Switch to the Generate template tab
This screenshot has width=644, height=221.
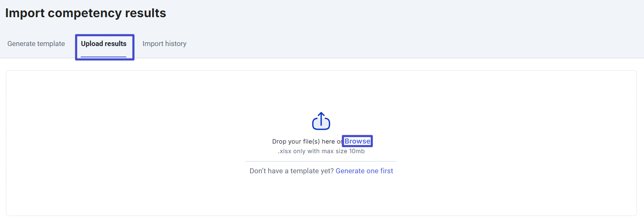click(x=36, y=44)
